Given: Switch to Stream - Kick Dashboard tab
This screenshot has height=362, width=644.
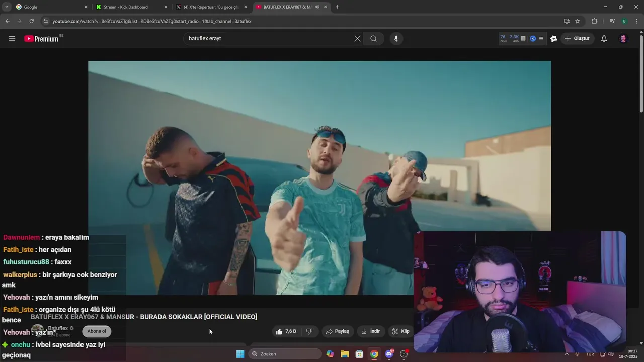Looking at the screenshot, I should [131, 7].
